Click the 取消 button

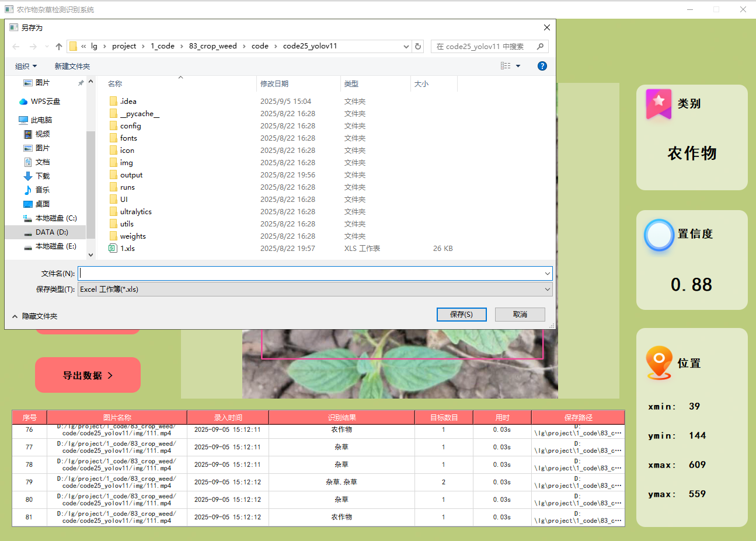tap(520, 315)
